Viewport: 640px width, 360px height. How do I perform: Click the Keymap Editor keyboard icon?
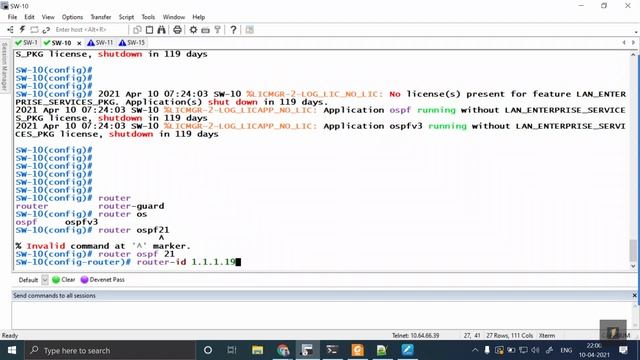[x=206, y=30]
